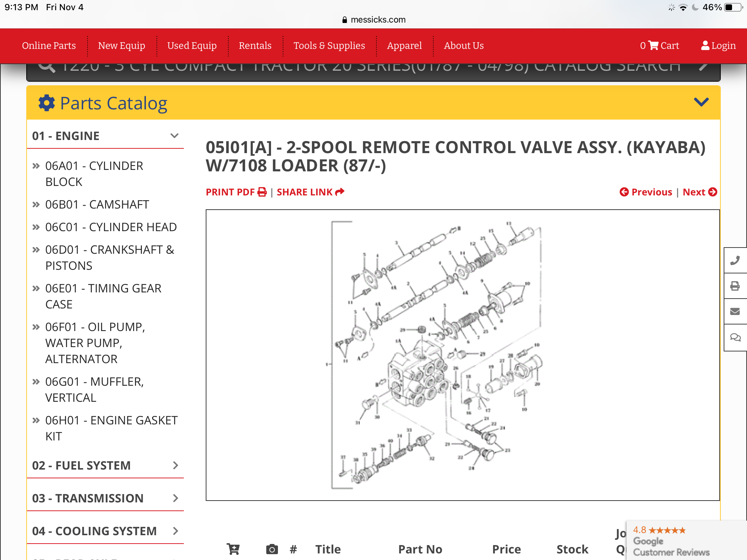Open the New Equip menu
The height and width of the screenshot is (560, 747).
coord(121,46)
